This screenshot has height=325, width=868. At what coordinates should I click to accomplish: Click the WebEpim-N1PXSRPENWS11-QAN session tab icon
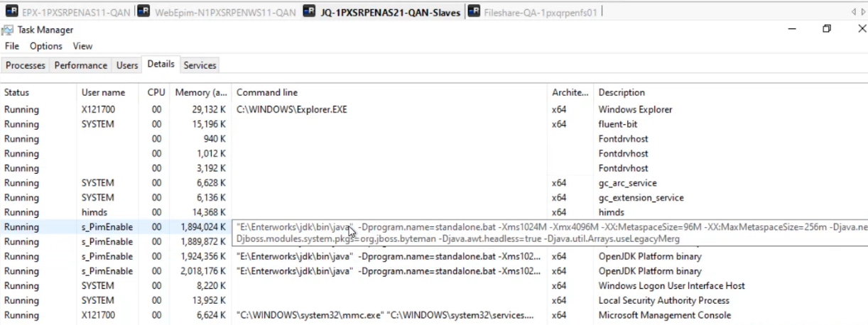pyautogui.click(x=143, y=11)
